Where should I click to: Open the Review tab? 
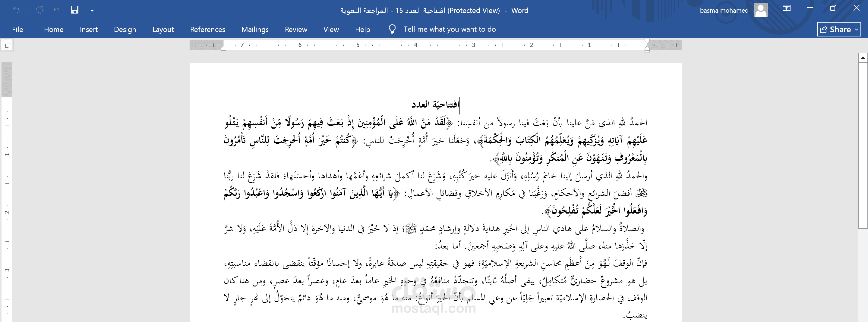click(296, 29)
